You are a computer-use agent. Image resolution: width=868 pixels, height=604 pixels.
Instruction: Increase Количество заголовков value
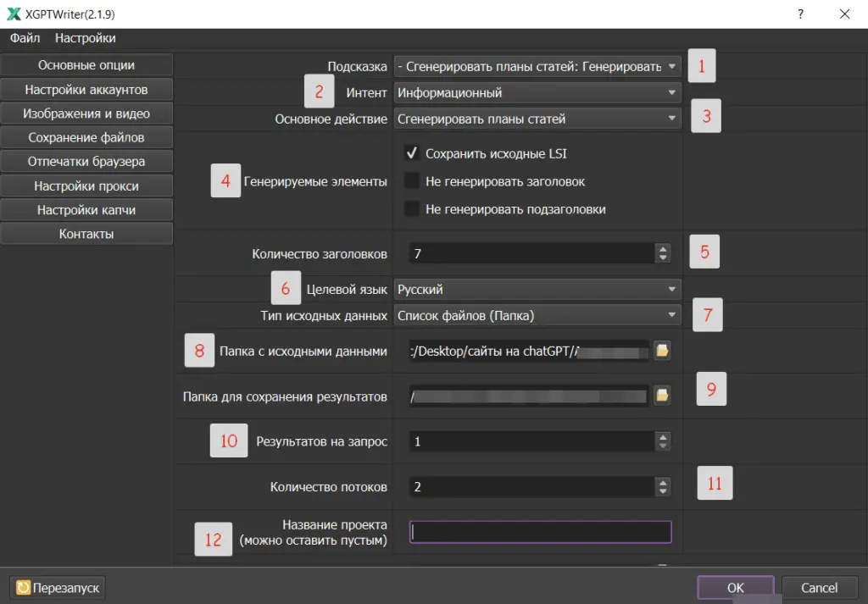[x=663, y=249]
